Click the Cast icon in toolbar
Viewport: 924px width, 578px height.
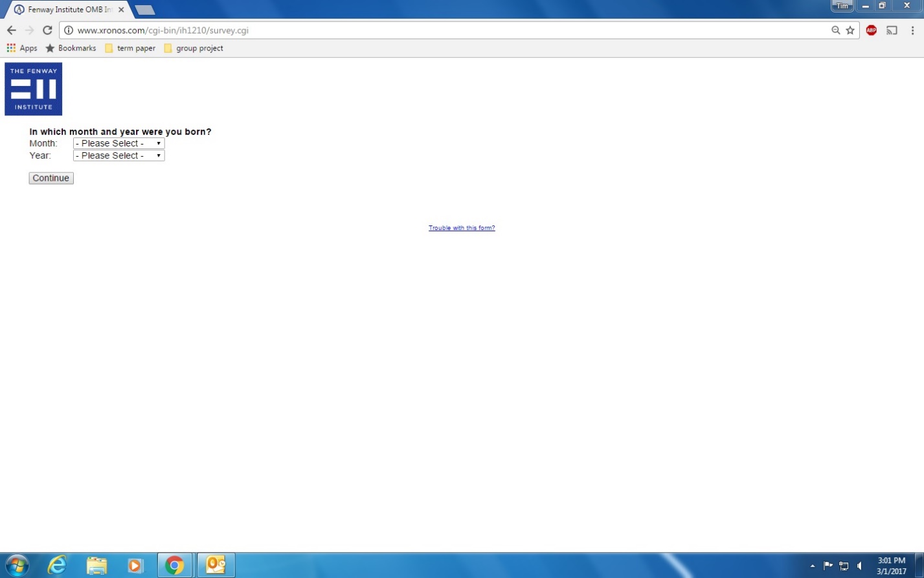pyautogui.click(x=892, y=30)
